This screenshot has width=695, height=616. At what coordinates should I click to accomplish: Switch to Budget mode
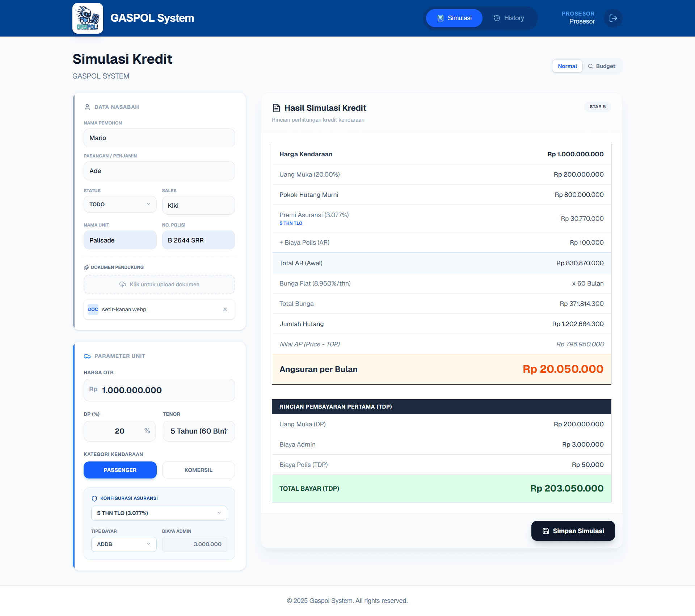[602, 66]
